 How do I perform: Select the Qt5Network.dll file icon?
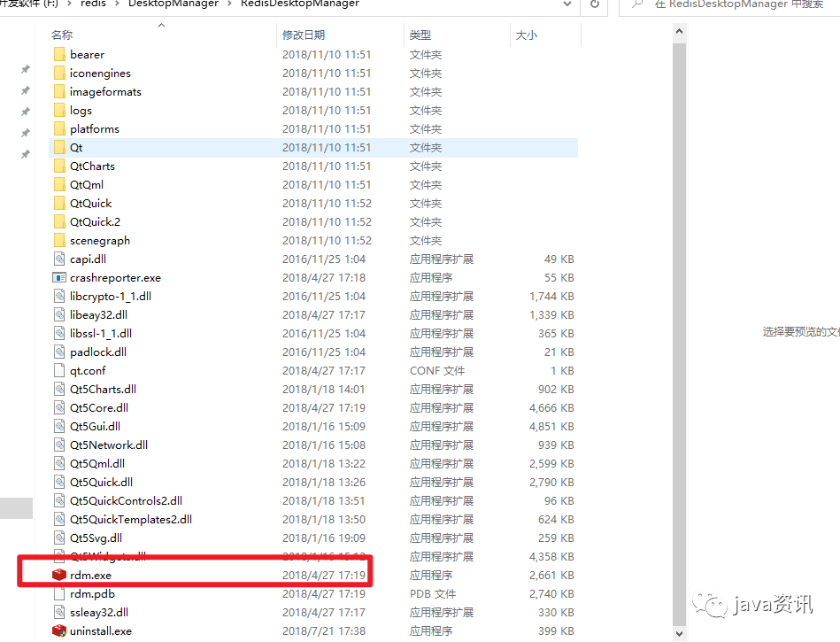click(x=59, y=445)
